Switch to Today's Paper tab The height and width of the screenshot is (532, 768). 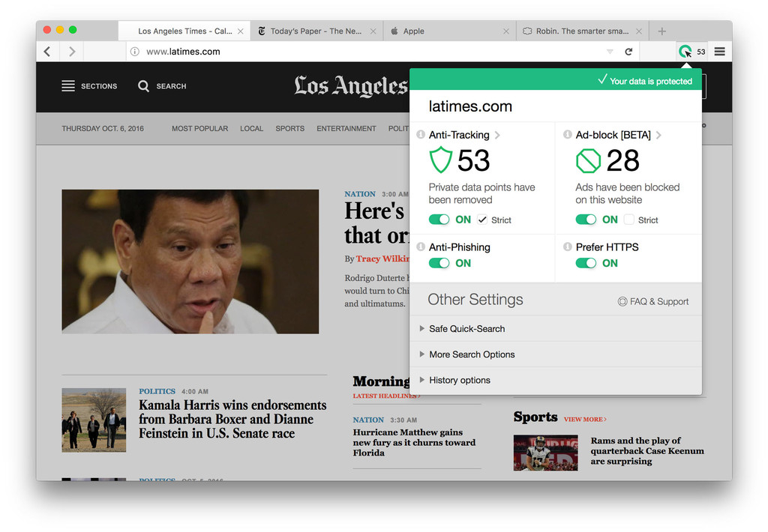coord(315,31)
